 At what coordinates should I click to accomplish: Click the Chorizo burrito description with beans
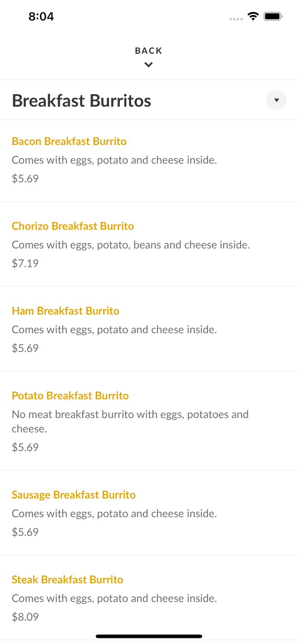pyautogui.click(x=131, y=245)
